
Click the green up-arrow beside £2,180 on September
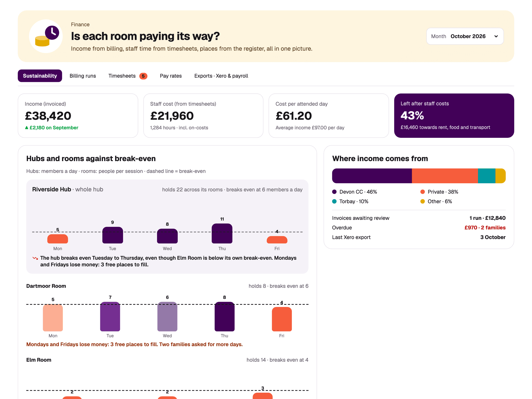27,128
